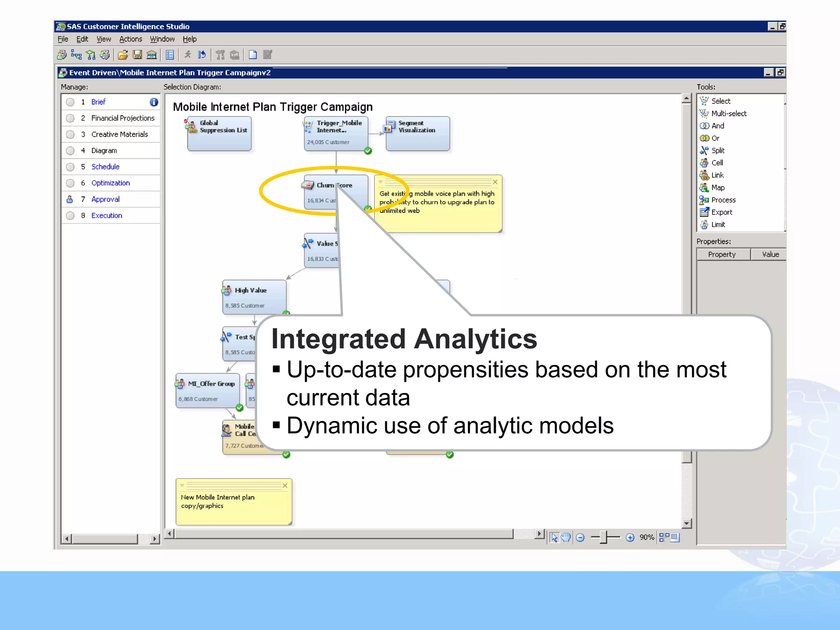Open the Edit menu
Screen dimensions: 840x630
[x=82, y=39]
